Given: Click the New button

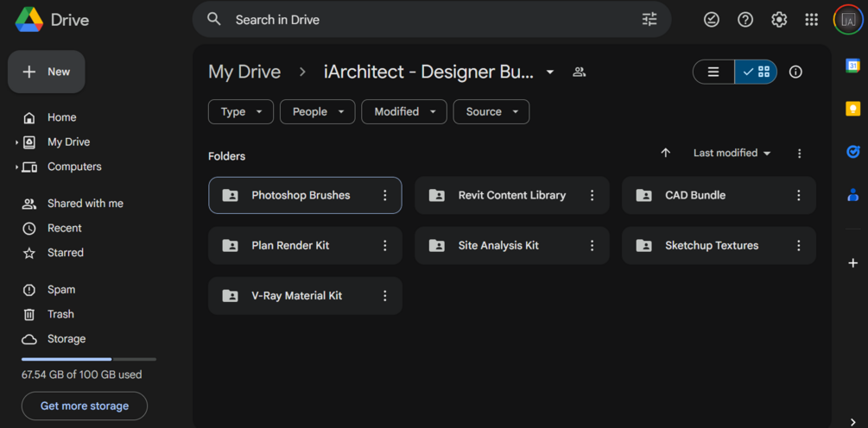Looking at the screenshot, I should coord(47,72).
